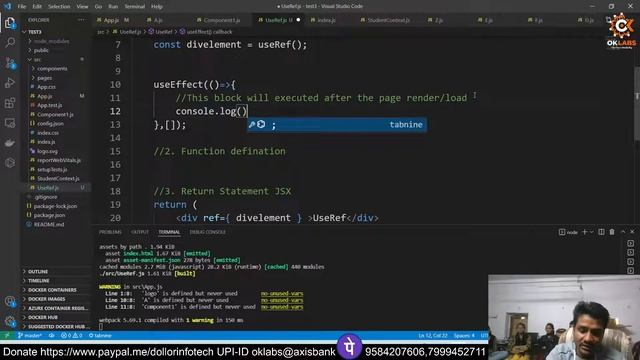Click the remote window indicator in status bar
This screenshot has width=640, height=360.
[7, 336]
